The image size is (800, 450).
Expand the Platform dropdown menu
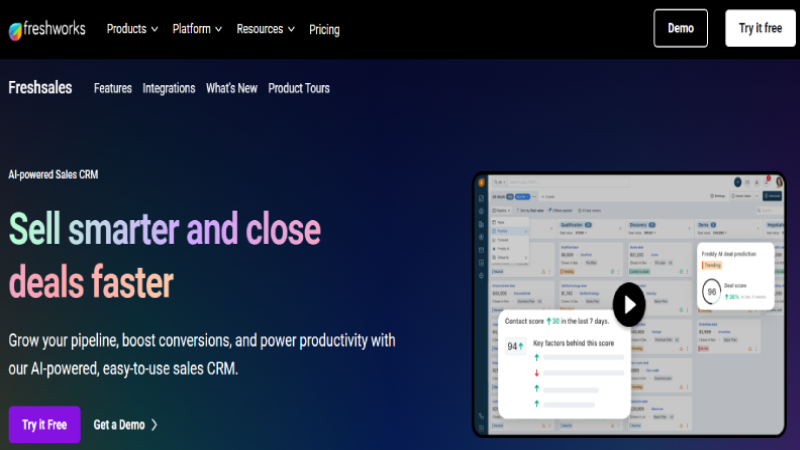pos(197,29)
